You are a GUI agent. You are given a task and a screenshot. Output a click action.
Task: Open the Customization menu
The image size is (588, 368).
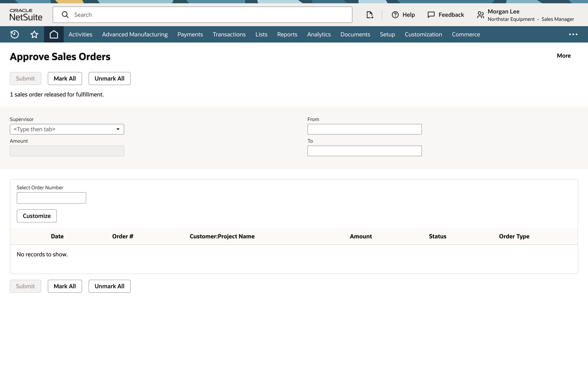(x=423, y=34)
